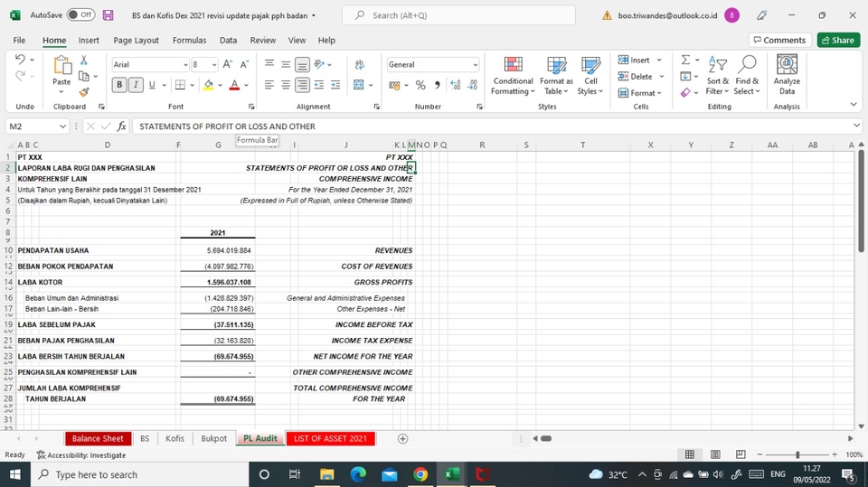Open Excel on the taskbar

coord(452,474)
